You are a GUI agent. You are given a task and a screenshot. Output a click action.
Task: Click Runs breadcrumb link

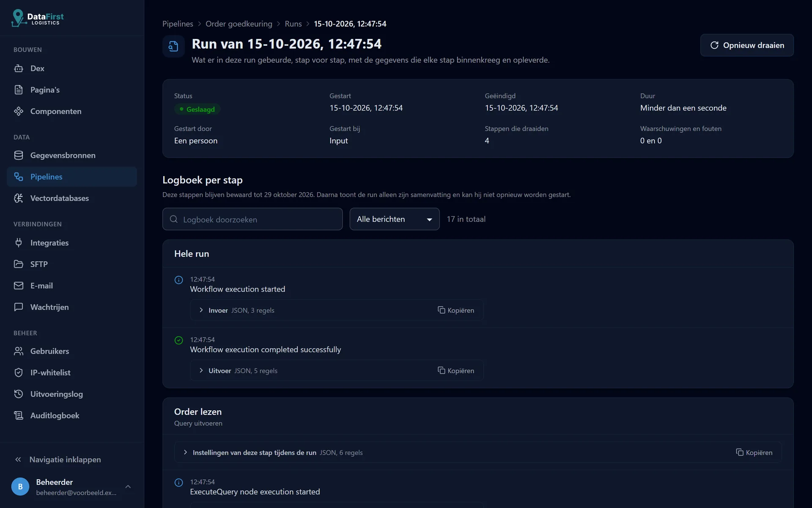pyautogui.click(x=293, y=24)
